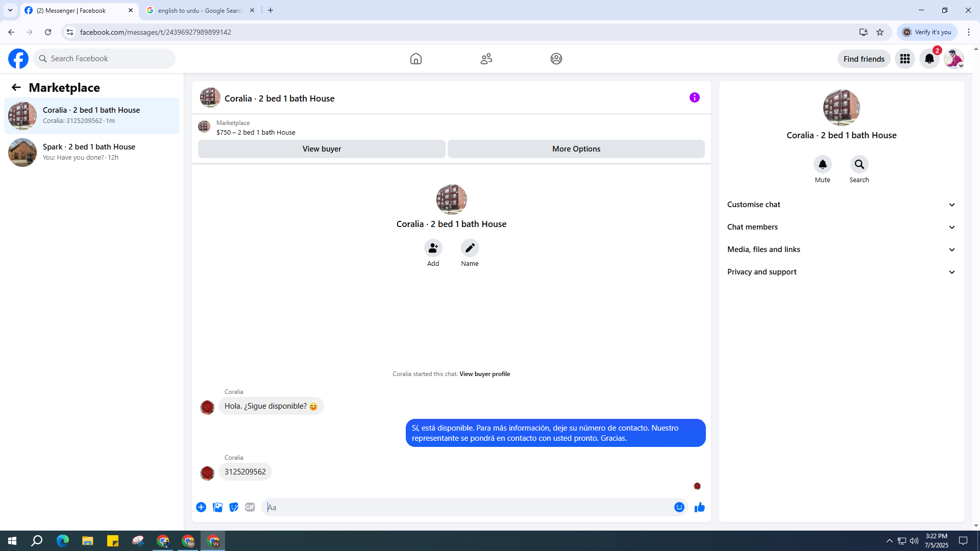Go to Facebook Home tab
The width and height of the screenshot is (980, 551).
415,59
